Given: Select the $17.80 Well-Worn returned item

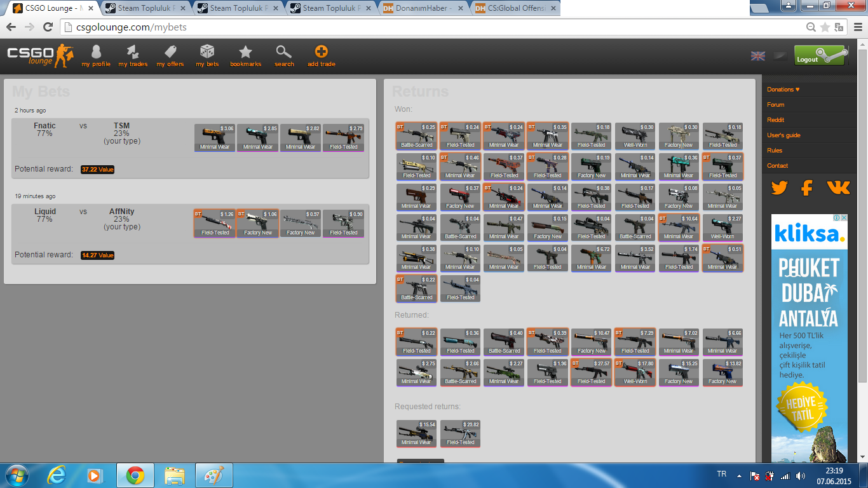Looking at the screenshot, I should click(635, 372).
